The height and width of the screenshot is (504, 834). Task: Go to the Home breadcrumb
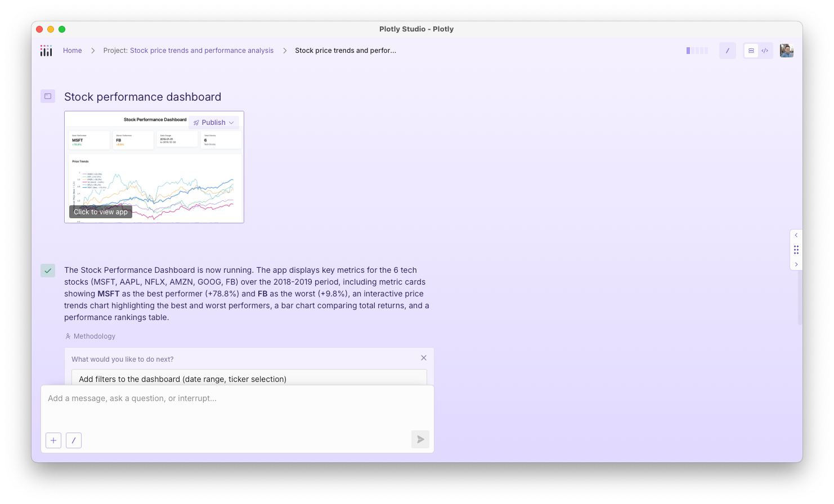click(73, 51)
